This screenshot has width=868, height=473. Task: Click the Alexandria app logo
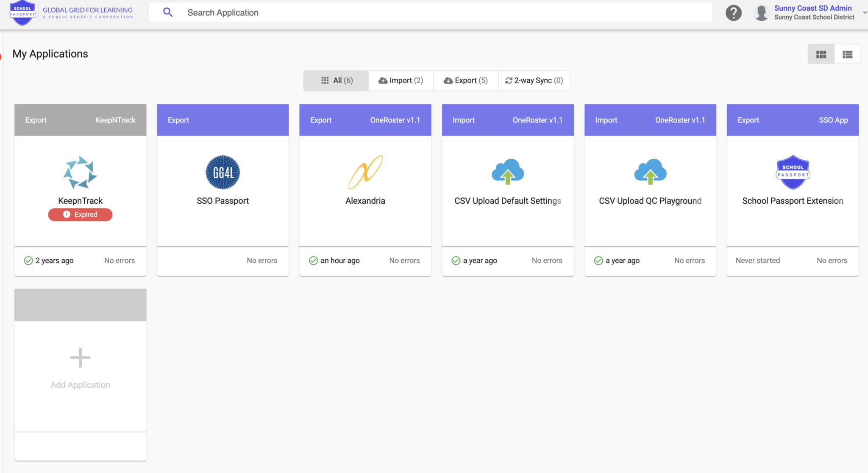[x=365, y=172]
